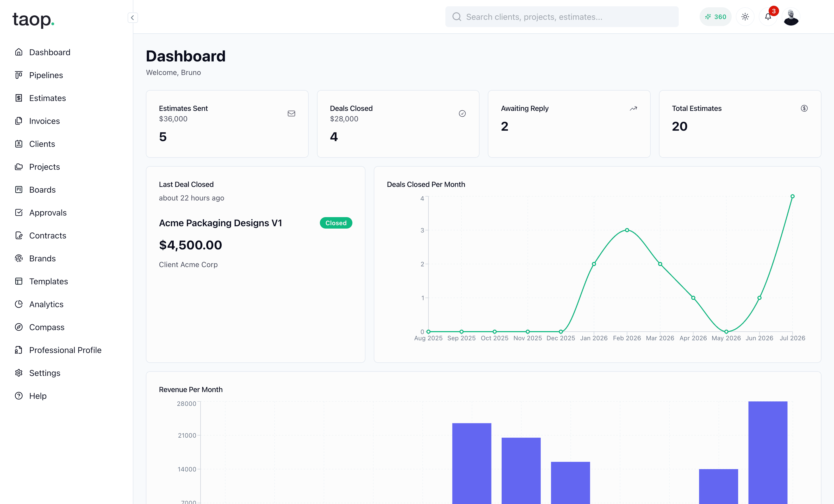Click the trending arrow icon in the Awaiting Reply card

point(633,108)
